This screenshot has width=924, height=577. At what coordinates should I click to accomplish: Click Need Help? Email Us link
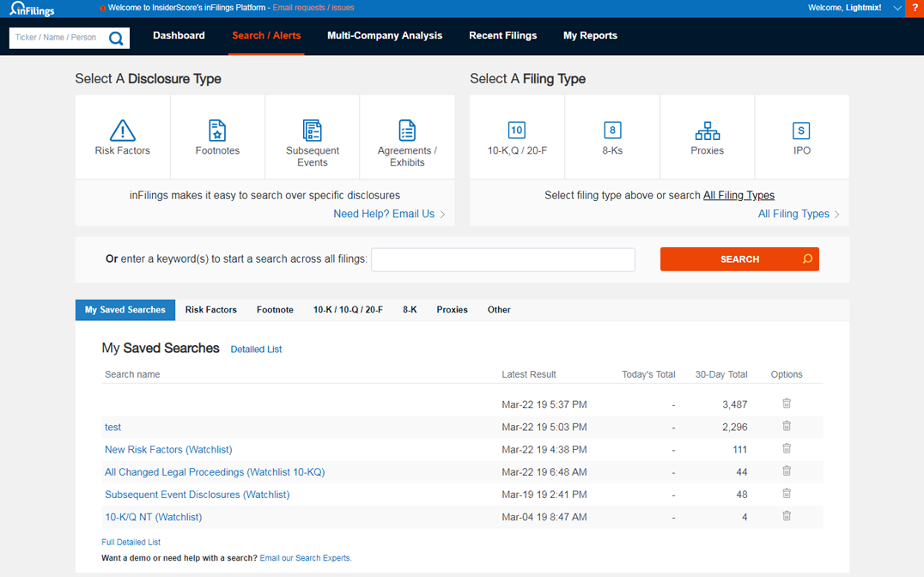point(384,214)
